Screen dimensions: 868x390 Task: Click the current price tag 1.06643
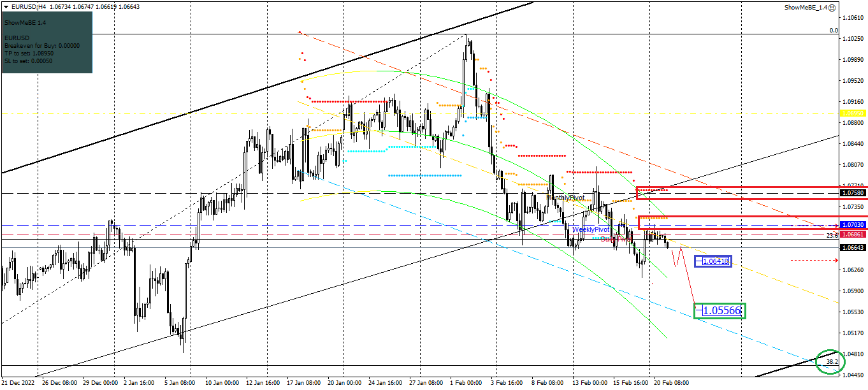[x=853, y=248]
